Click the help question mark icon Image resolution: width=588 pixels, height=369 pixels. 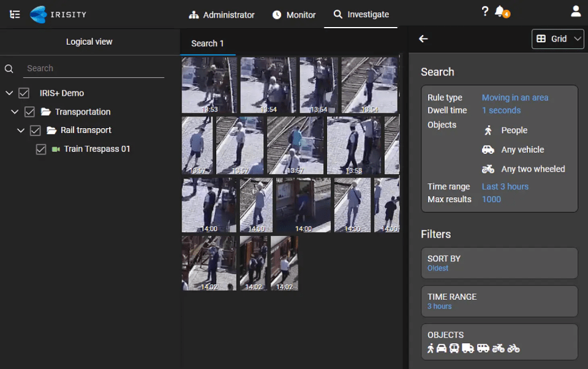(485, 12)
